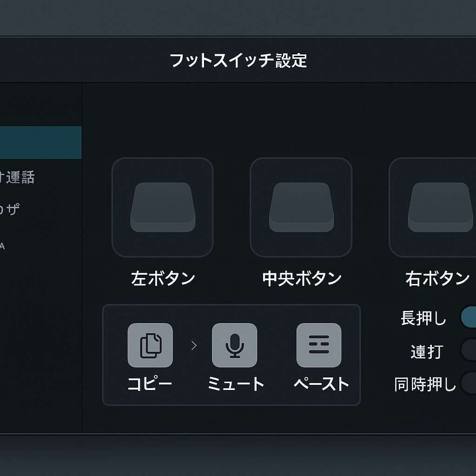Image resolution: width=476 pixels, height=476 pixels.
Task: Select the highlighted teal sidebar entry
Action: click(x=40, y=143)
